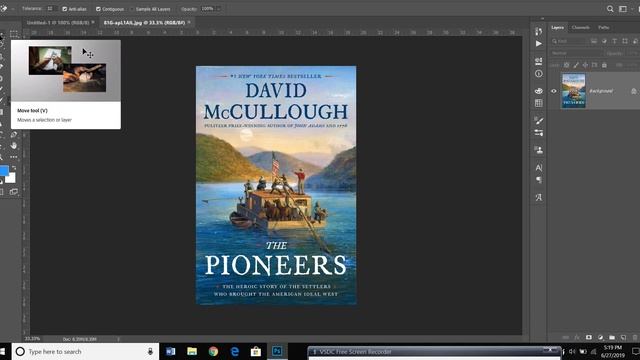This screenshot has width=640, height=360.
Task: Create a new layer icon
Action: click(x=623, y=338)
